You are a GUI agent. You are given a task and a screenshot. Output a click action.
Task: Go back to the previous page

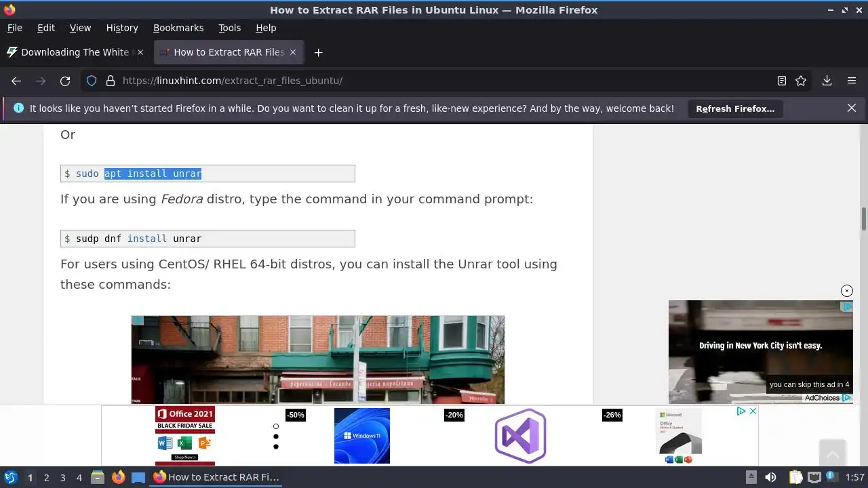click(16, 81)
